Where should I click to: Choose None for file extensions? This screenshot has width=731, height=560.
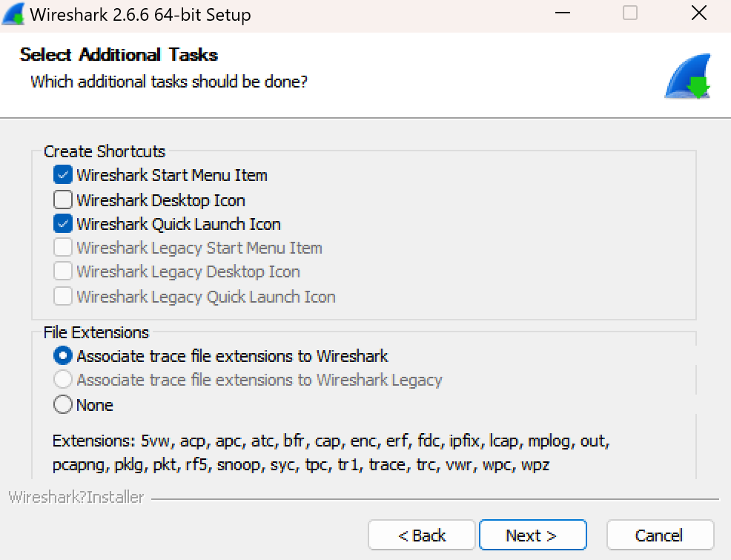pos(64,405)
